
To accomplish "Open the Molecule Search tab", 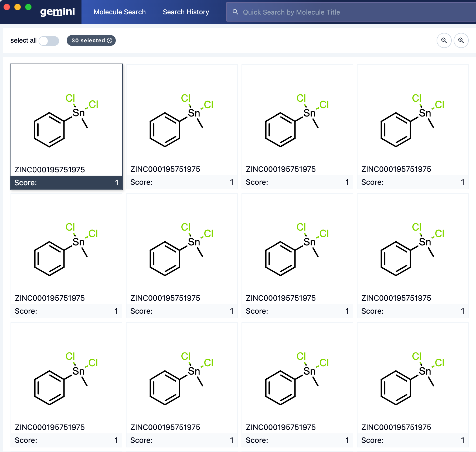I will tap(120, 12).
